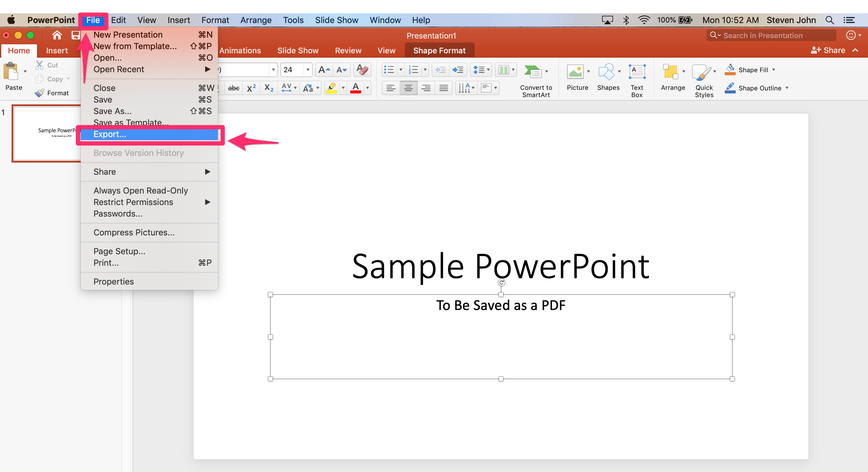This screenshot has height=472, width=868.
Task: Insert a Picture from ribbon
Action: 575,71
